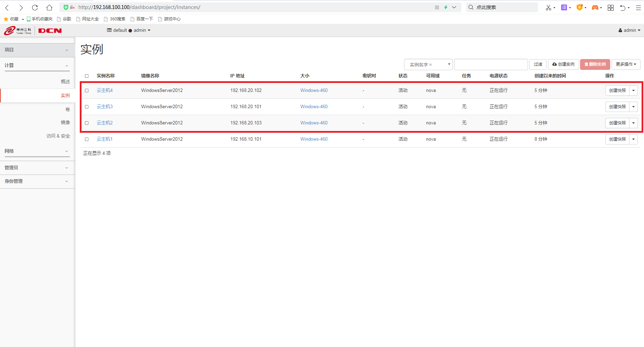644x347 pixels.
Task: Check the box for 云主机2
Action: 87,123
